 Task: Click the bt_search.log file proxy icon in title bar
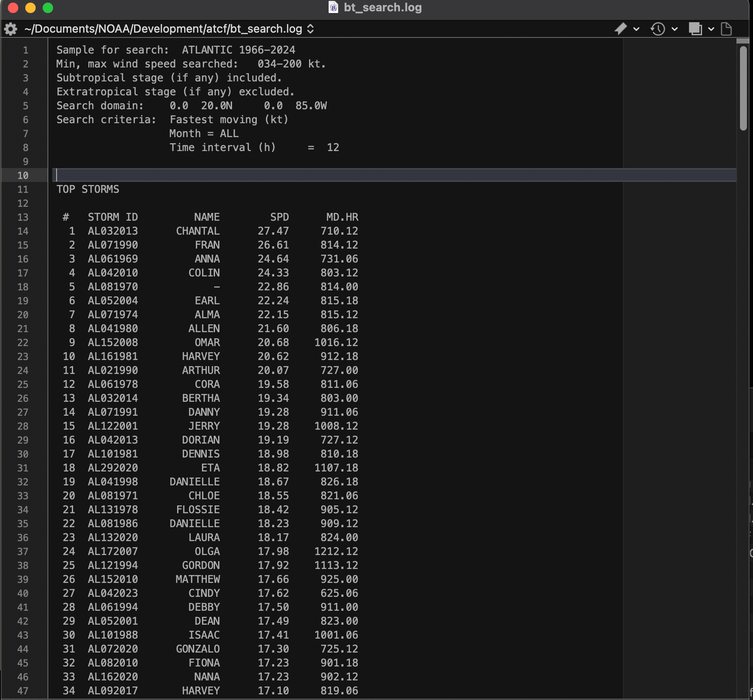pos(333,7)
